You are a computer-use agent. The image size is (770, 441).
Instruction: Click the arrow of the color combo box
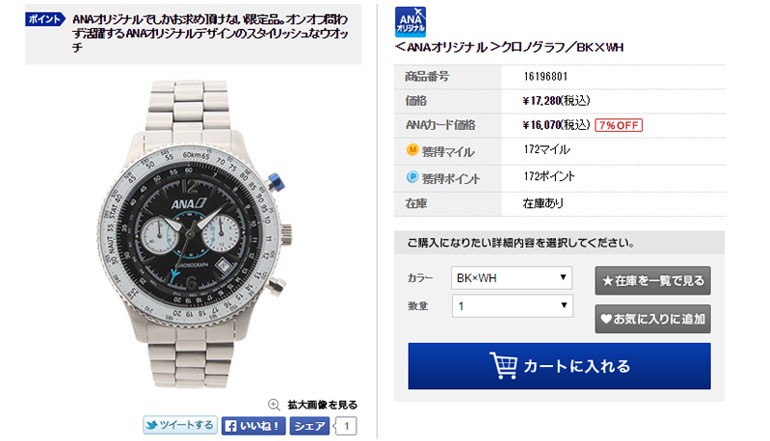pos(563,277)
